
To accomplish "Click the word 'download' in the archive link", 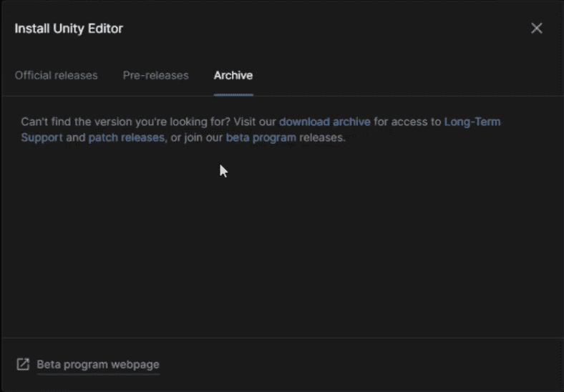I will [304, 122].
